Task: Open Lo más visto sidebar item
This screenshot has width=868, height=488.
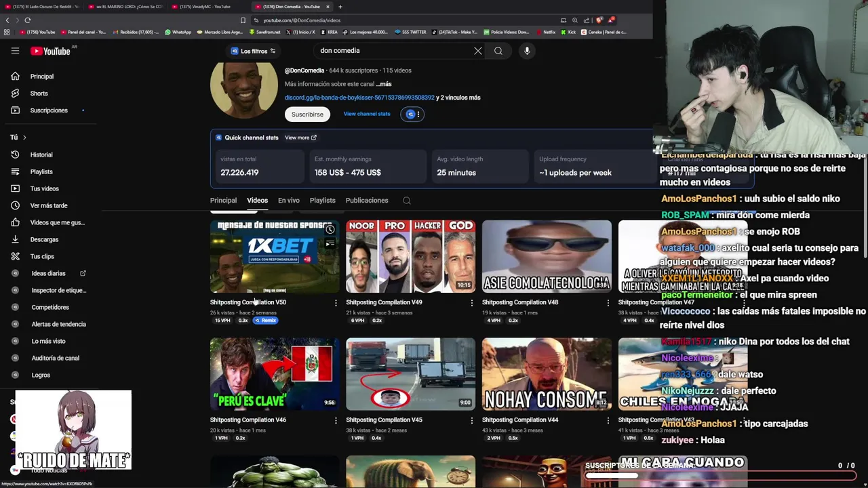Action: pos(48,341)
